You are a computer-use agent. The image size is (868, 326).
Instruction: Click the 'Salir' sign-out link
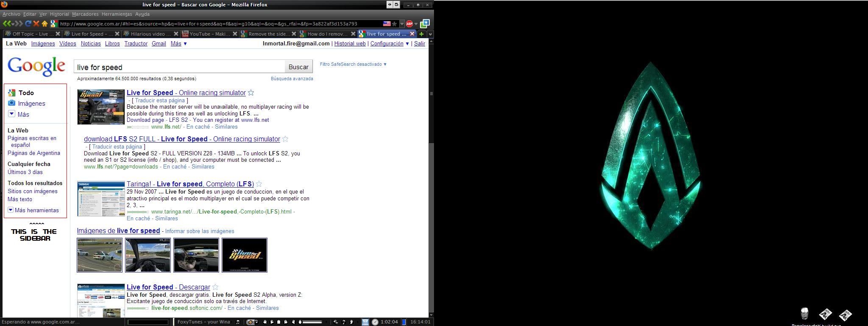[420, 44]
